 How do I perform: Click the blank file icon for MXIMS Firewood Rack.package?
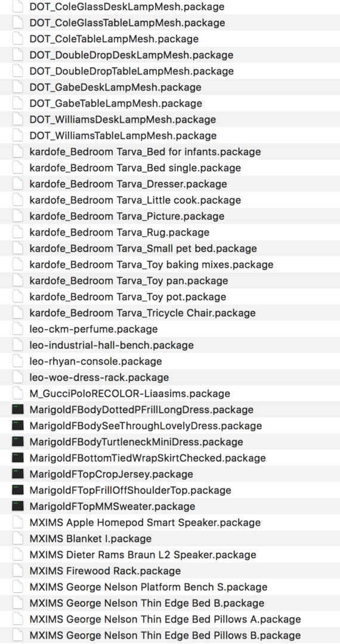18,571
